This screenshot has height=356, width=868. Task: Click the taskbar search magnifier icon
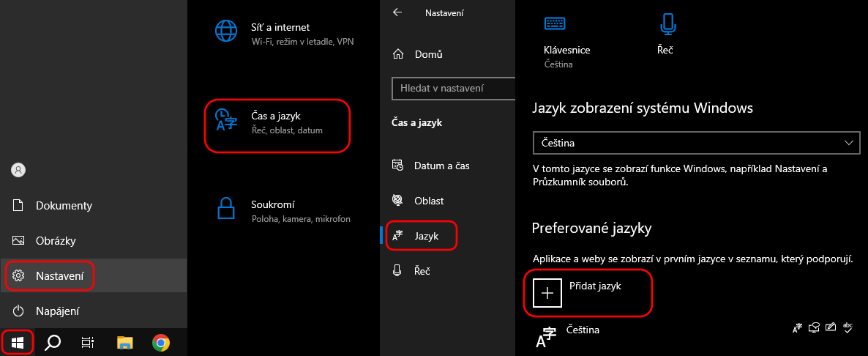(53, 344)
